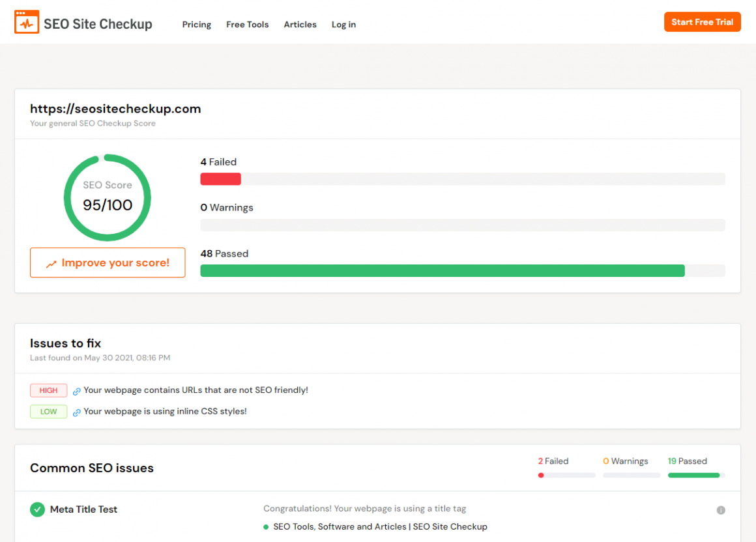Click the HIGH priority badge

(x=48, y=390)
